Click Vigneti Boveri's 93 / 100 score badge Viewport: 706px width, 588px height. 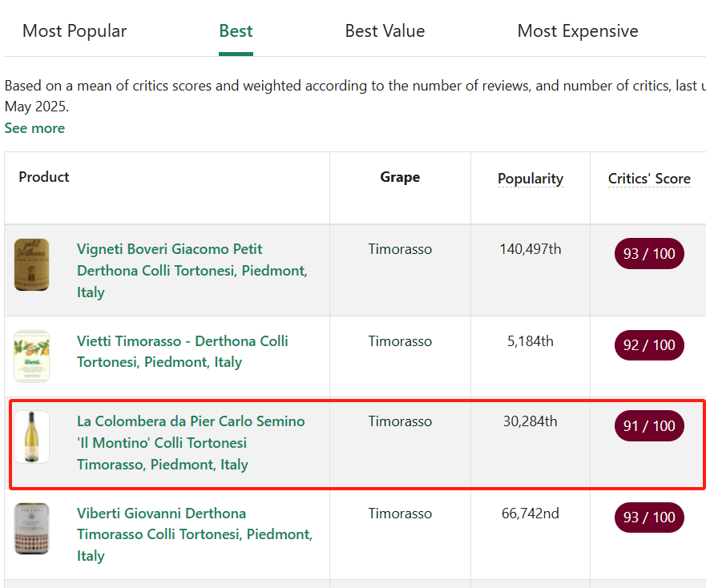pyautogui.click(x=649, y=254)
